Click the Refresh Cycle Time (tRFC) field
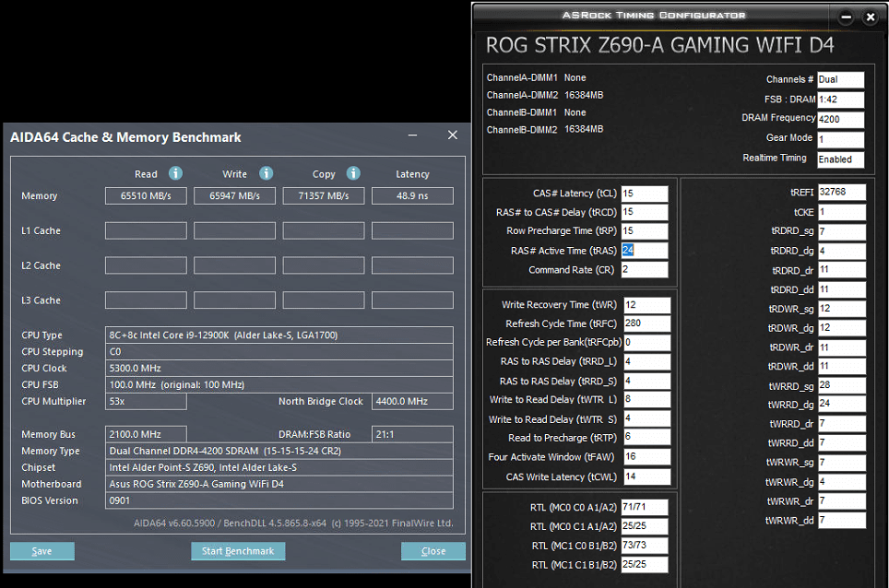The image size is (889, 588). pos(646,324)
